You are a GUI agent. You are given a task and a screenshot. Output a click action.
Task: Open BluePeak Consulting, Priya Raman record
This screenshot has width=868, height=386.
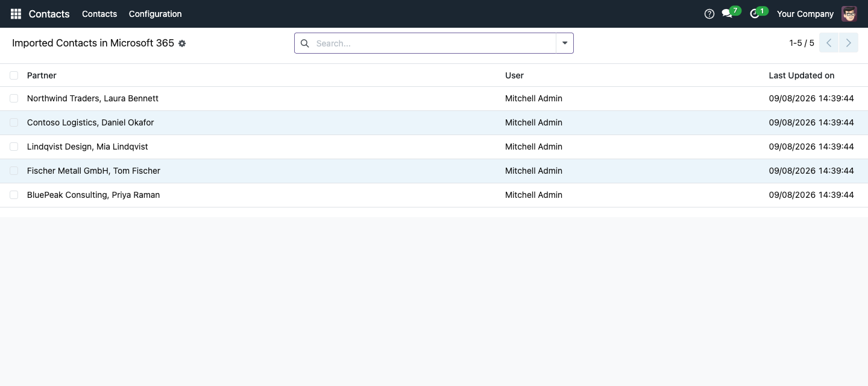(93, 195)
